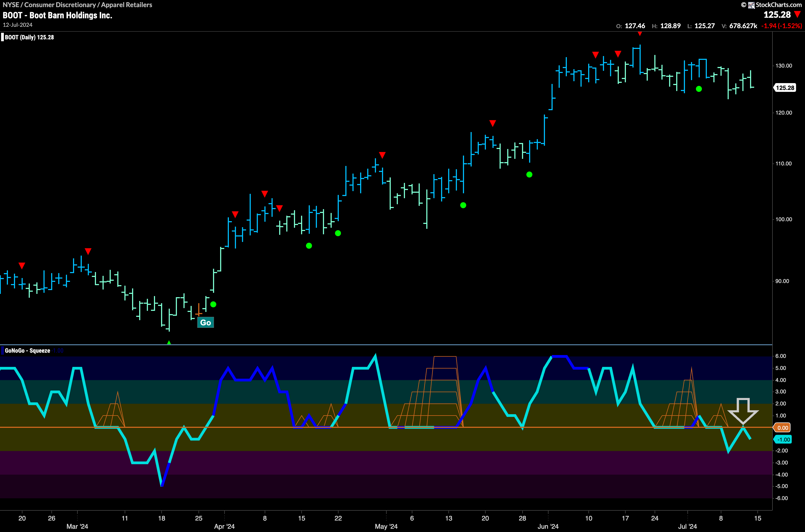Click the May '24 date axis label

coord(386,527)
